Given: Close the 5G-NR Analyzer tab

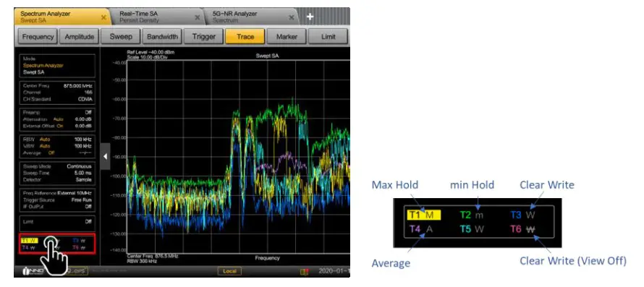Looking at the screenshot, I should coord(292,17).
